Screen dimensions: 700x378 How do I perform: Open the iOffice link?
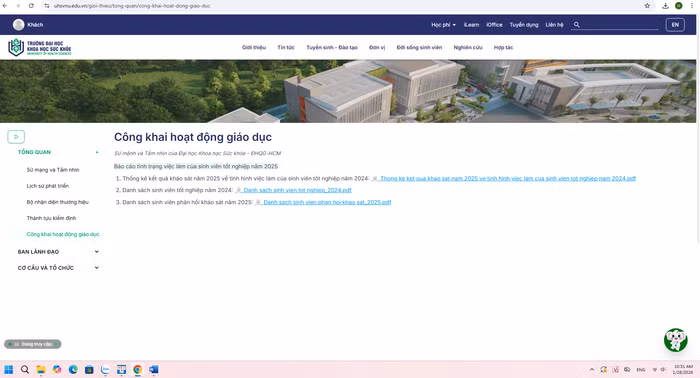pyautogui.click(x=494, y=25)
